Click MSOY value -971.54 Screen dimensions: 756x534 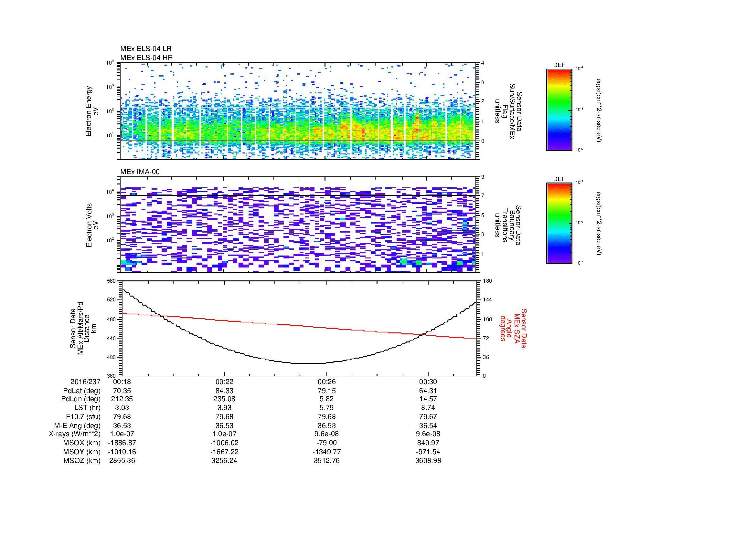pyautogui.click(x=428, y=452)
